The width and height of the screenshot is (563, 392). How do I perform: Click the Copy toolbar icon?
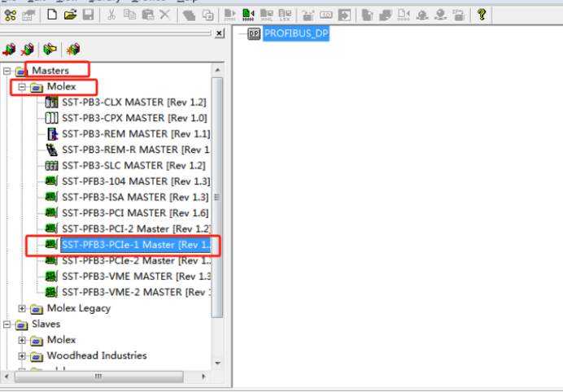pos(129,15)
